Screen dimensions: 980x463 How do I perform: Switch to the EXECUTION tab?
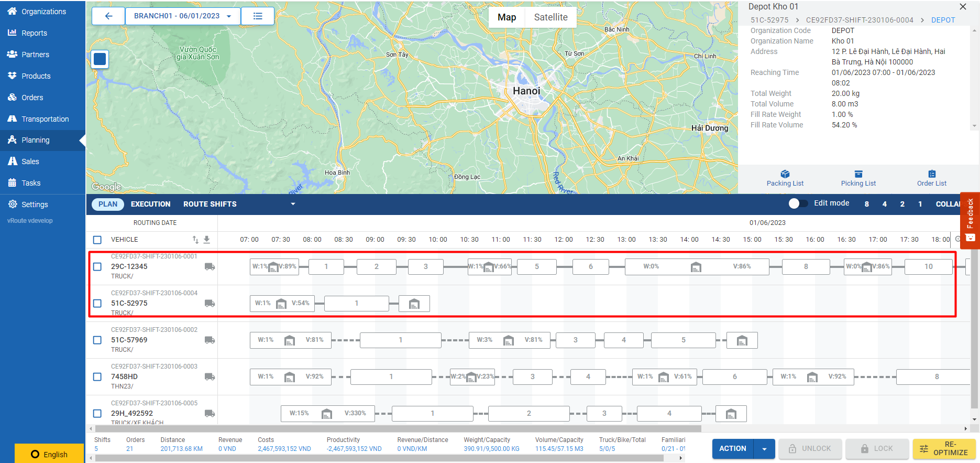tap(151, 204)
